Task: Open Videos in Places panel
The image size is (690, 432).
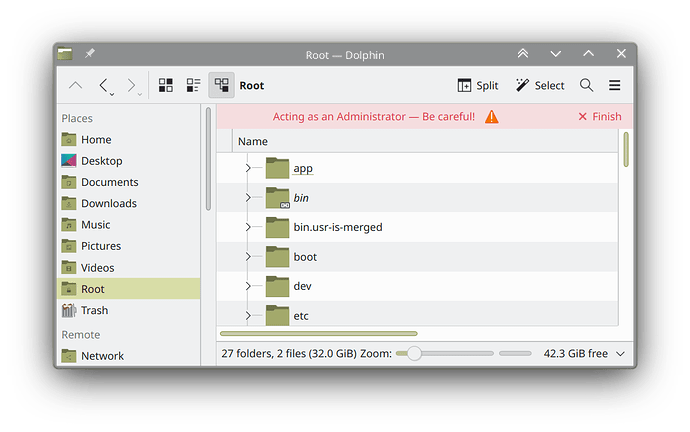Action: pyautogui.click(x=129, y=267)
